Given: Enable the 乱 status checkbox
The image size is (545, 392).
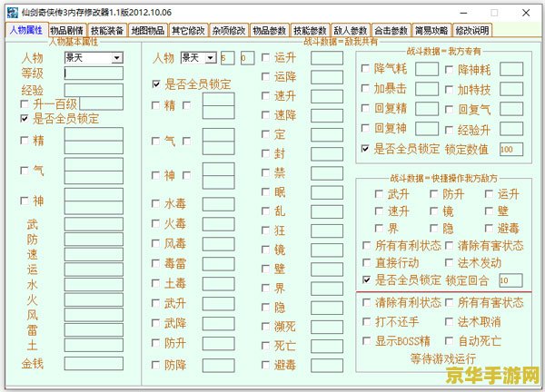Looking at the screenshot, I should [x=265, y=211].
